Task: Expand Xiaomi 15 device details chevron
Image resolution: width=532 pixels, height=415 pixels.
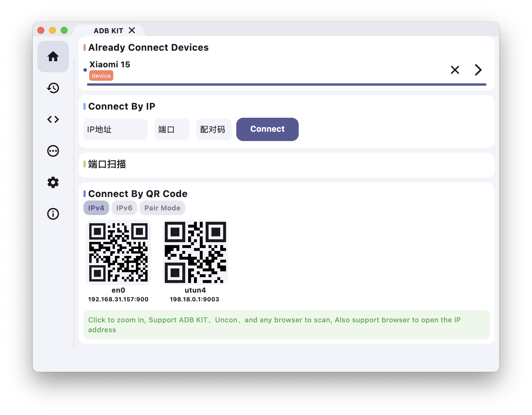Action: [x=478, y=70]
